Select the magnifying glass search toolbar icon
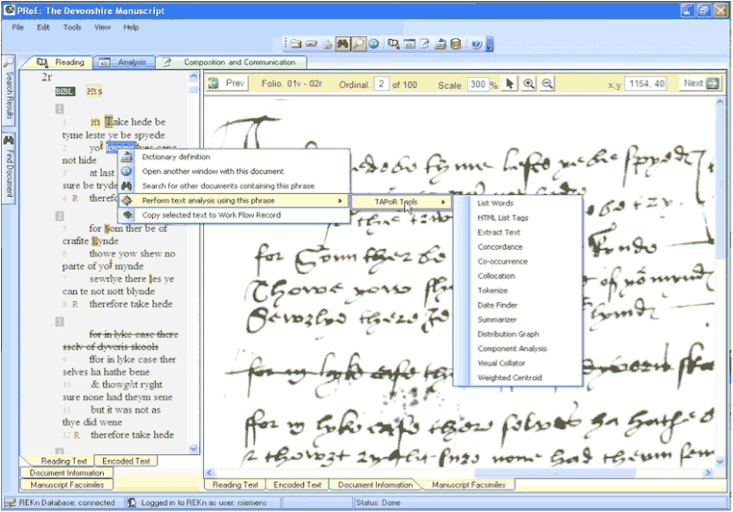The width and height of the screenshot is (733, 512). tap(359, 44)
